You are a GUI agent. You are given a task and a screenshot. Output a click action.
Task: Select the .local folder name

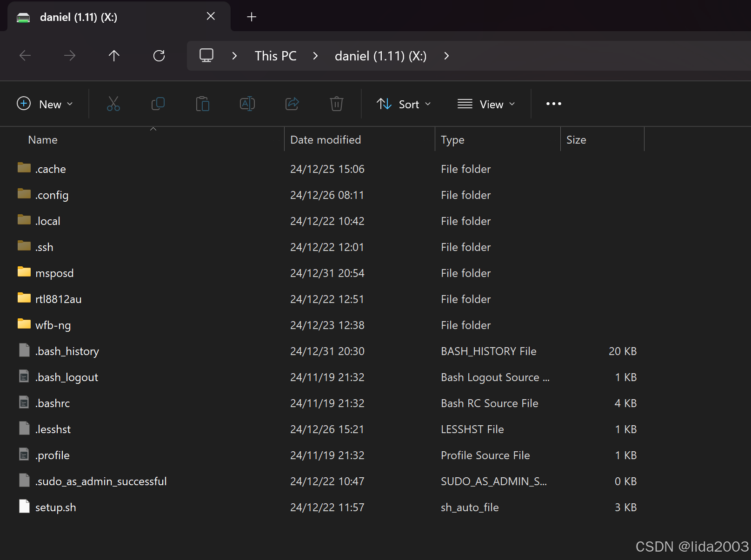[x=48, y=221]
